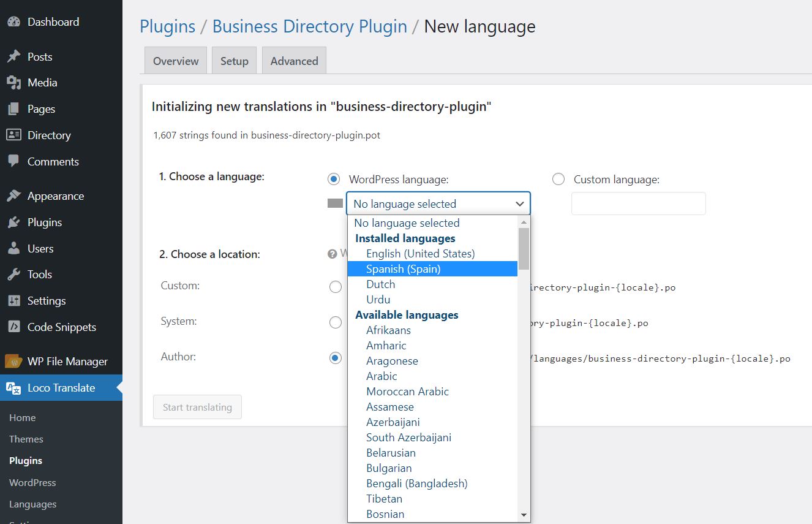Pick Tibetan from available languages

click(432, 499)
